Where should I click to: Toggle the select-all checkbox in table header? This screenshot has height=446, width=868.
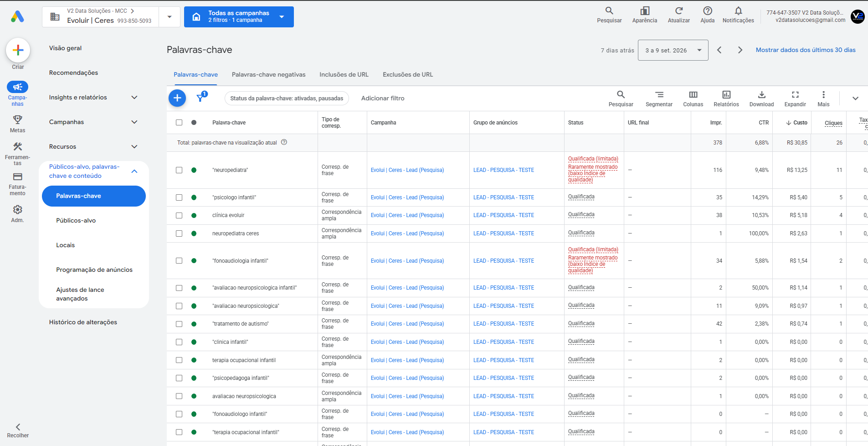pyautogui.click(x=179, y=122)
